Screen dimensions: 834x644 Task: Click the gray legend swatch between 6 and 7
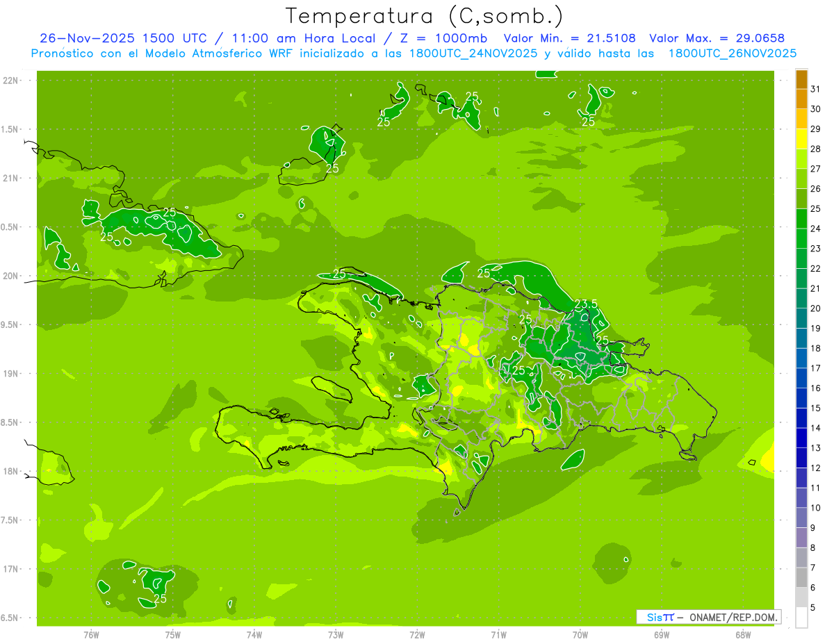(801, 577)
